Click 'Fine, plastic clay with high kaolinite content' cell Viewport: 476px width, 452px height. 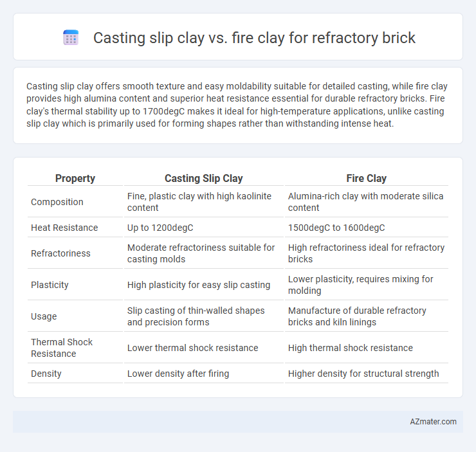coord(203,202)
